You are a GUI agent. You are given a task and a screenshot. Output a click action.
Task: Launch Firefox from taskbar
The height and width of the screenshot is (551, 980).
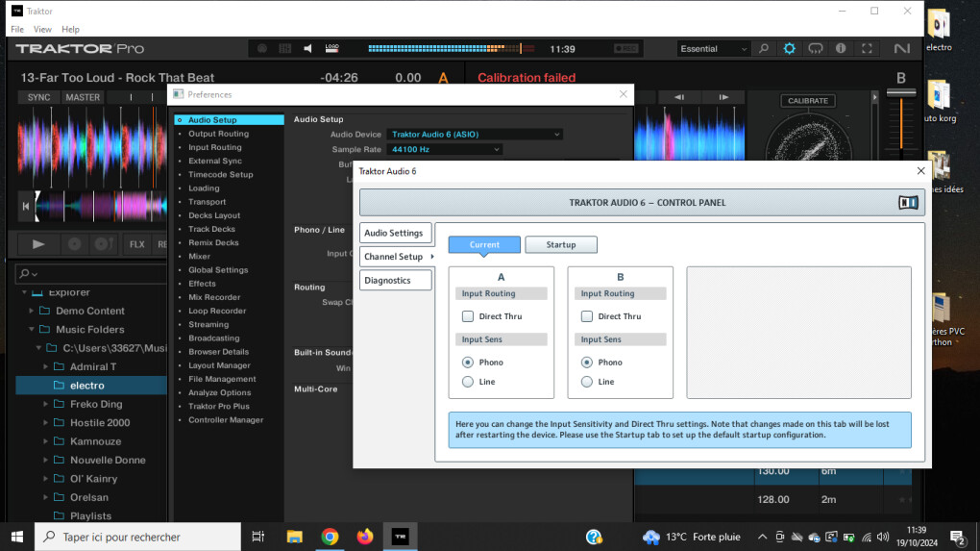[x=365, y=537]
